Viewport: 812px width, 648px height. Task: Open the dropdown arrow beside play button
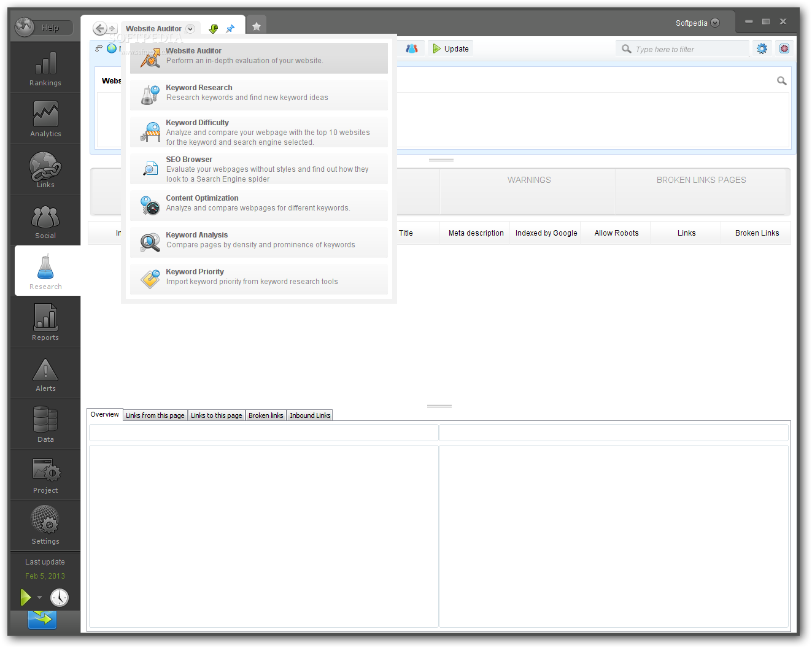click(39, 598)
